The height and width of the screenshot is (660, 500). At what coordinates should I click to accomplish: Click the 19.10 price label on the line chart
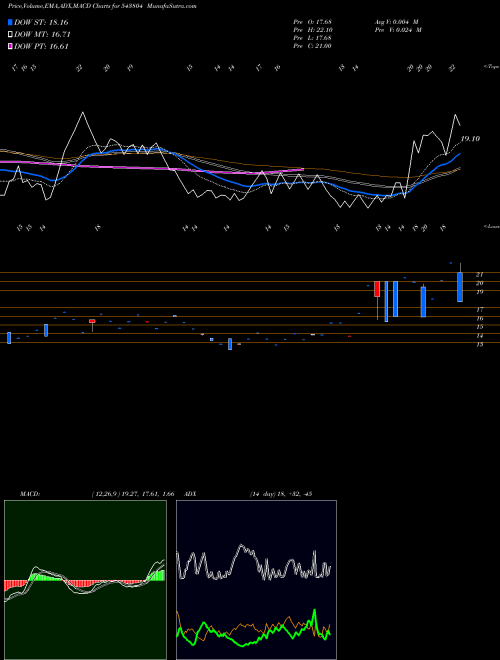[470, 138]
